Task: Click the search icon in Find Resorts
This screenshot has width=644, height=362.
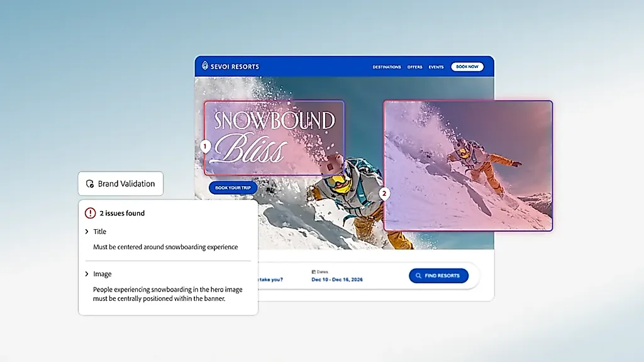Action: tap(418, 276)
